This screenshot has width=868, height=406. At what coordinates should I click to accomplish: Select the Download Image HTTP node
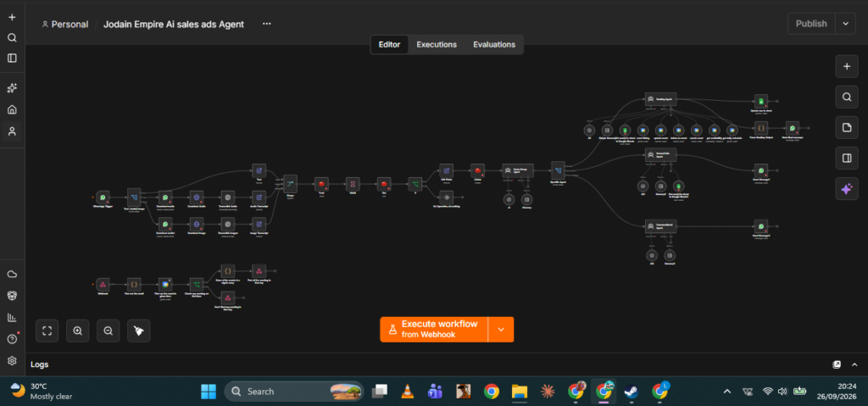click(196, 223)
